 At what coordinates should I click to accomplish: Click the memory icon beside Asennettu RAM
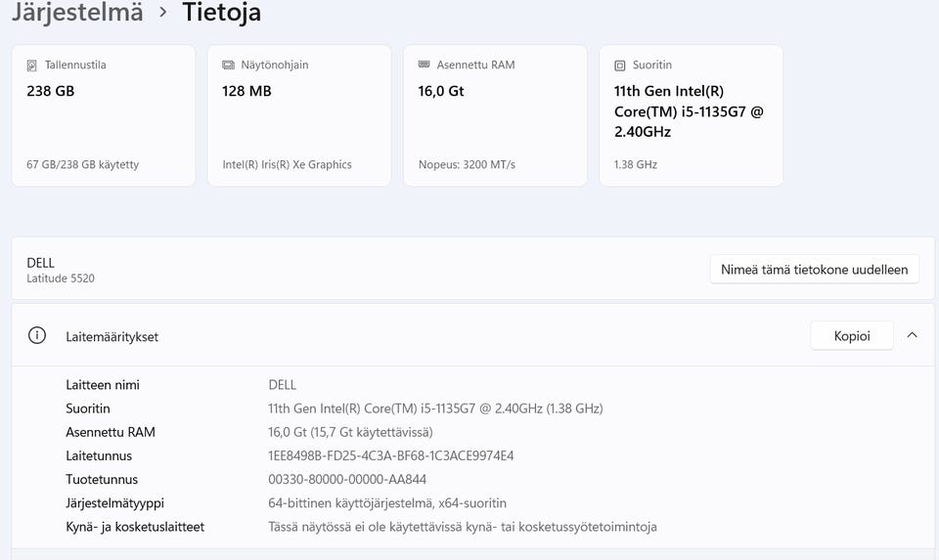(x=424, y=65)
